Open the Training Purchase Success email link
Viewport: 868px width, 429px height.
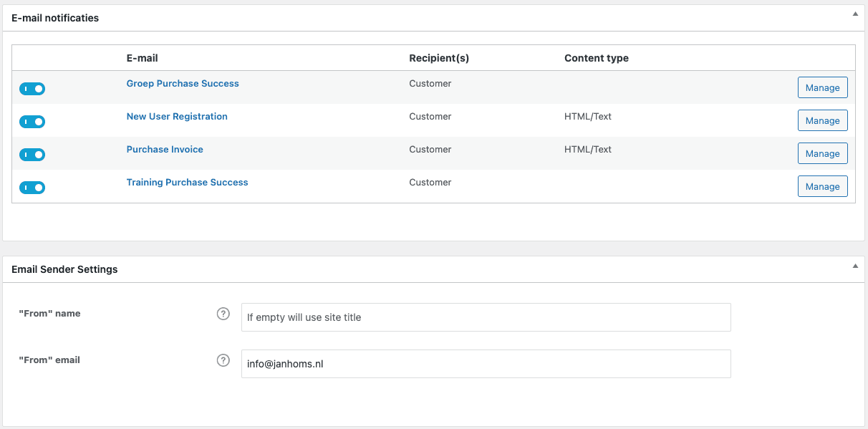point(187,183)
